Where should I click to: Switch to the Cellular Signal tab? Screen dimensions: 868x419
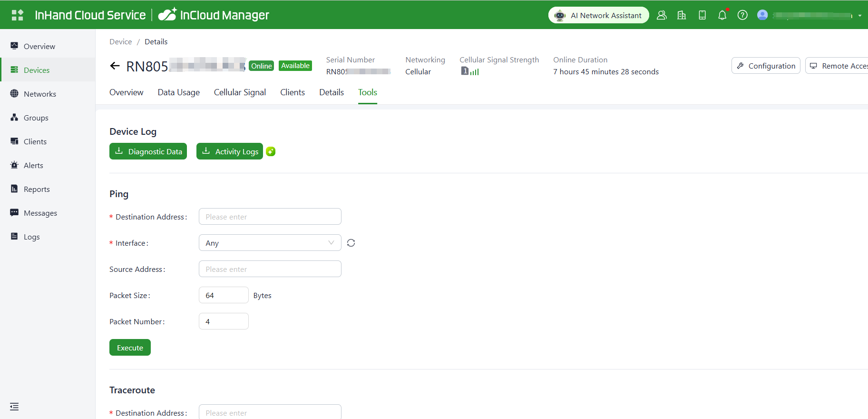[x=240, y=92]
